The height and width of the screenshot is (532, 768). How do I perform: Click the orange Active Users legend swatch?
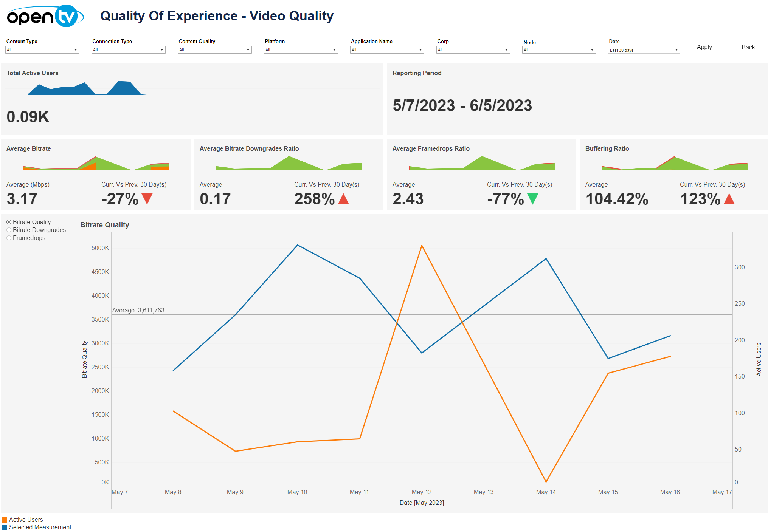5,520
